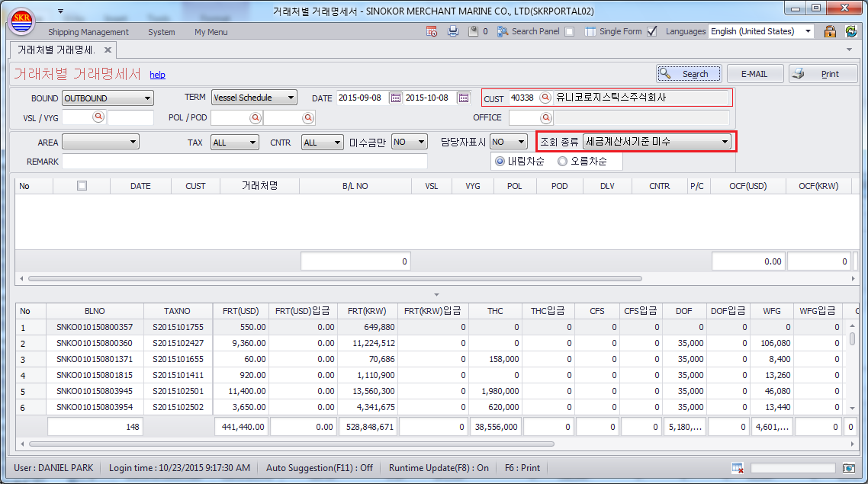Image resolution: width=868 pixels, height=484 pixels.
Task: Click the BLNO column header in the lower grid
Action: [x=95, y=311]
